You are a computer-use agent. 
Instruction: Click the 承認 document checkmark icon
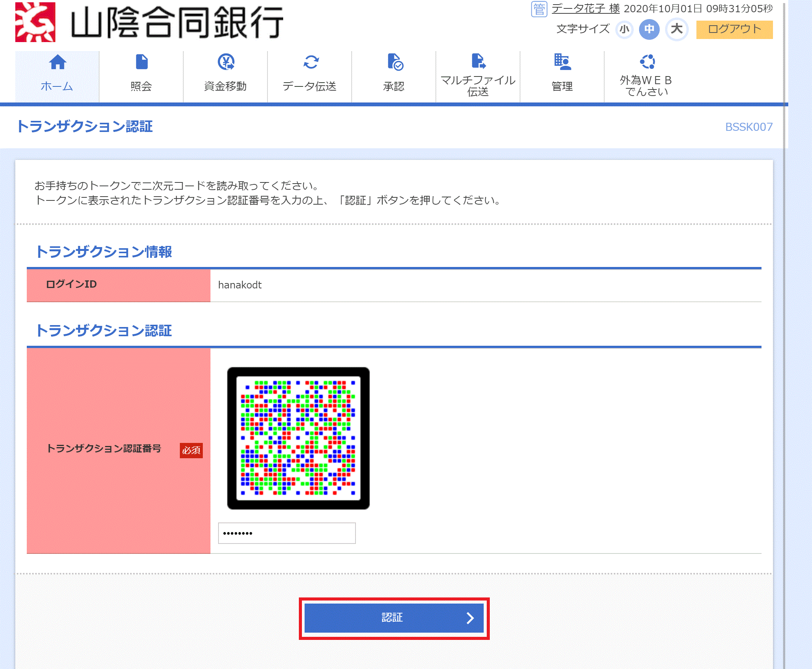[395, 62]
